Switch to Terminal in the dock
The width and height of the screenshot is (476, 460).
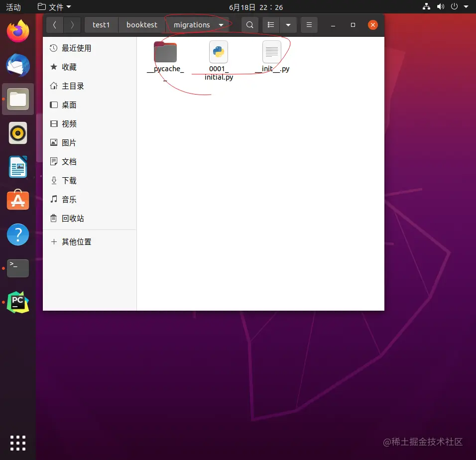(18, 268)
